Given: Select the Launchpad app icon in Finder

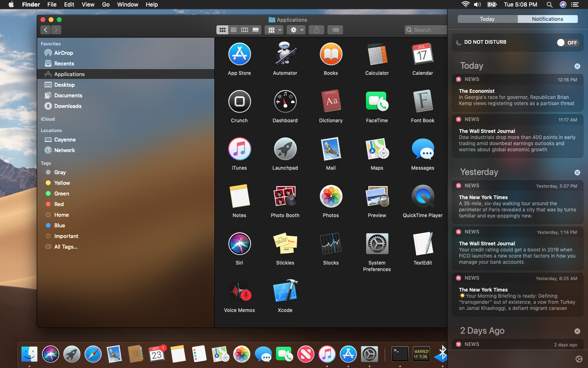Looking at the screenshot, I should [285, 149].
